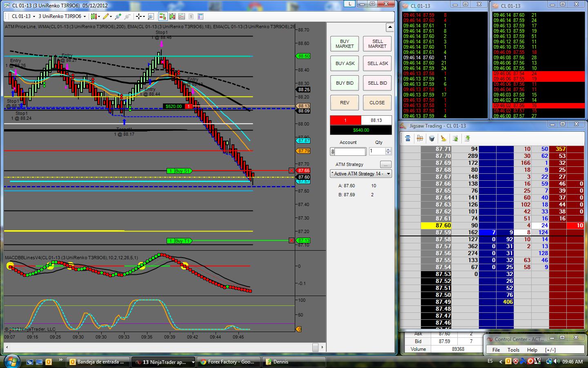Switch to Bandeja de entrada taskbar item
Image resolution: width=588 pixels, height=368 pixels.
(x=98, y=362)
